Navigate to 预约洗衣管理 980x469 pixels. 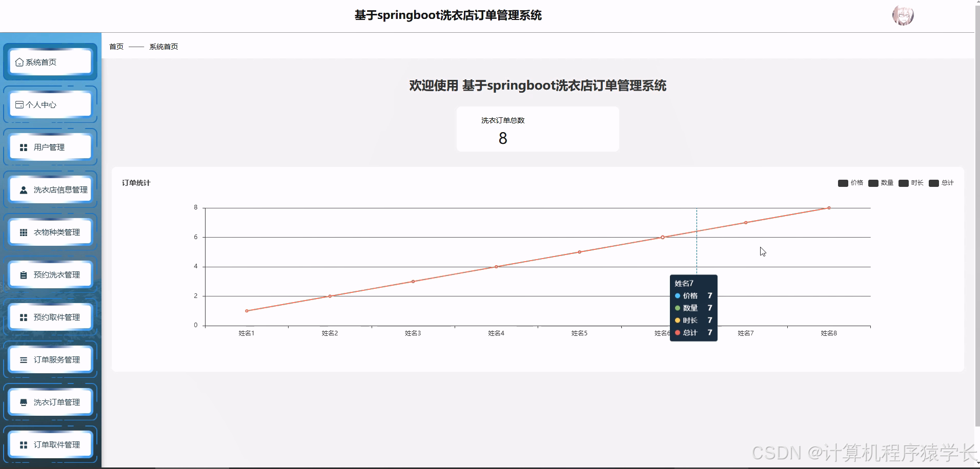[x=50, y=274]
